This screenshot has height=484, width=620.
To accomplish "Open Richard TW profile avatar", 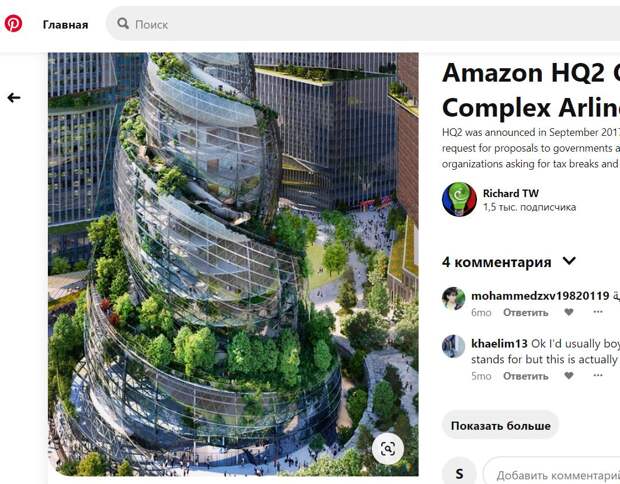I will tap(459, 199).
